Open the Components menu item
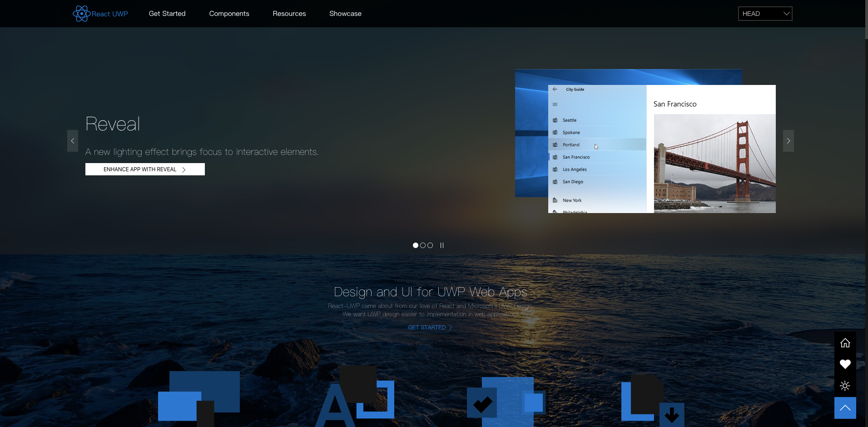This screenshot has width=868, height=427. pyautogui.click(x=229, y=14)
